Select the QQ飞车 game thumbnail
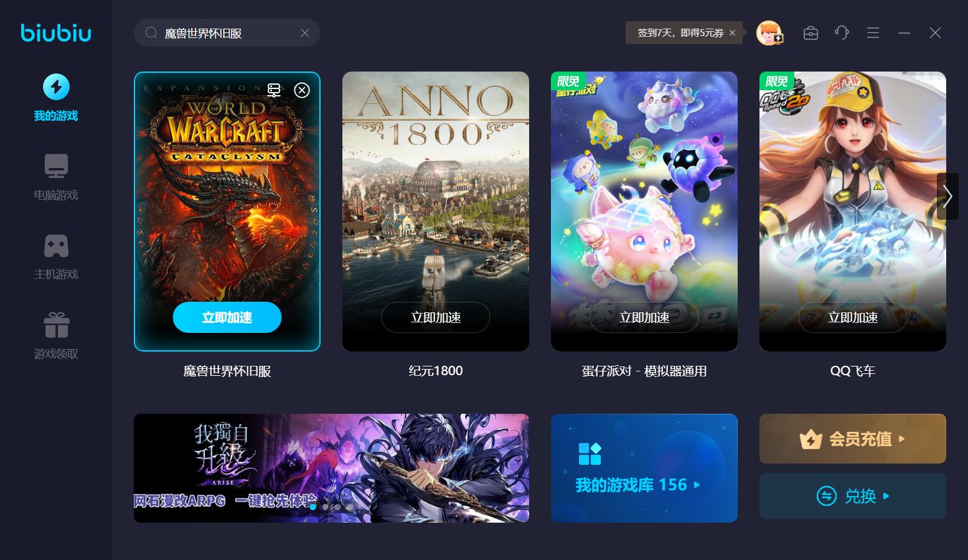This screenshot has width=968, height=560. pos(853,212)
